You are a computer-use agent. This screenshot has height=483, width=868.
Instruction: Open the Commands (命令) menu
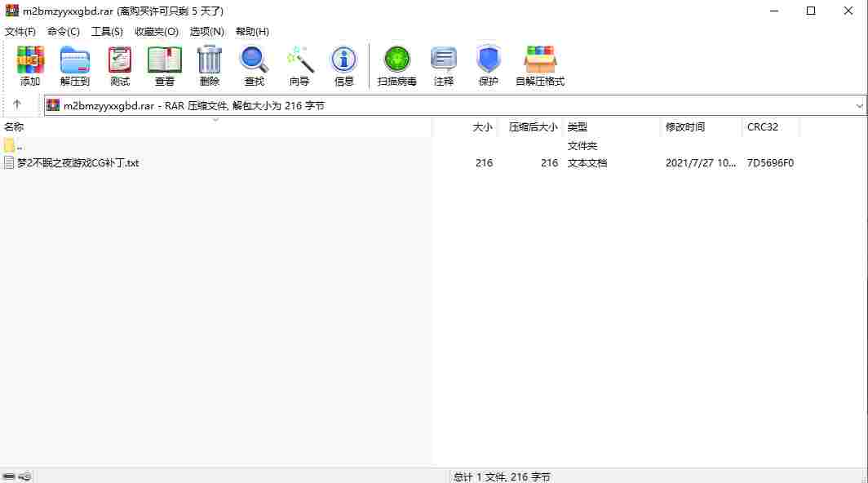(63, 32)
